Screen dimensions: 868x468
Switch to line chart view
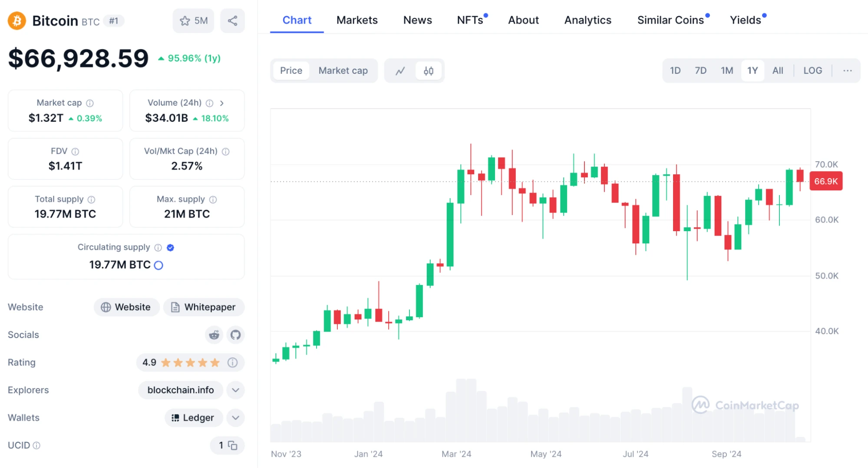(400, 71)
